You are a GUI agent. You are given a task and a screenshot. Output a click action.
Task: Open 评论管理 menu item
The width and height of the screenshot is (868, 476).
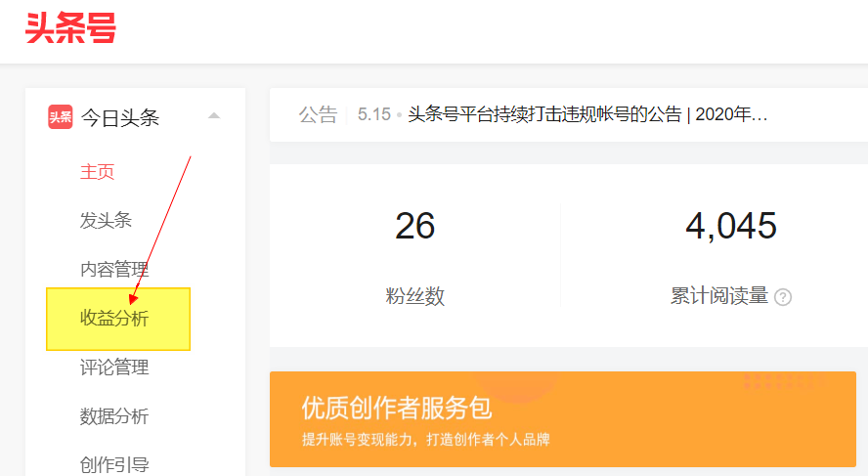click(114, 368)
